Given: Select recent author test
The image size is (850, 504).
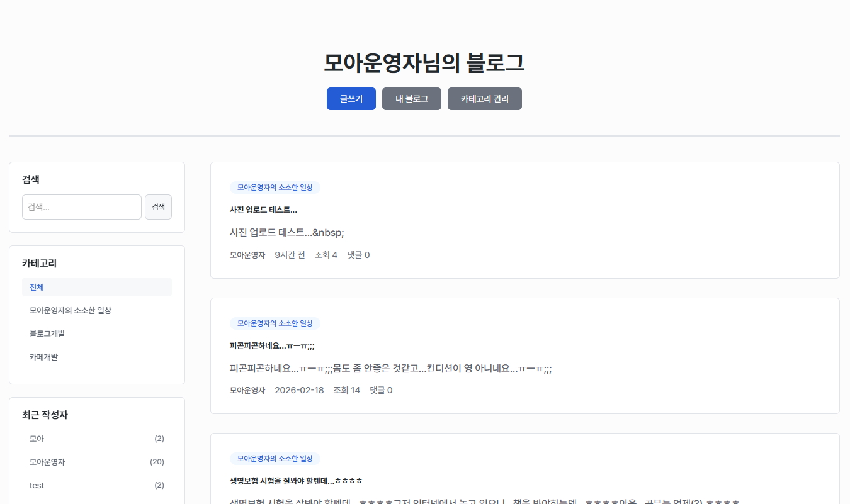Looking at the screenshot, I should coord(37,485).
